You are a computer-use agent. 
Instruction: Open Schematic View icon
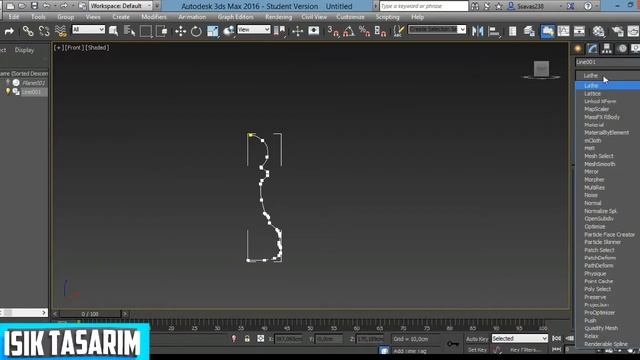[579, 31]
